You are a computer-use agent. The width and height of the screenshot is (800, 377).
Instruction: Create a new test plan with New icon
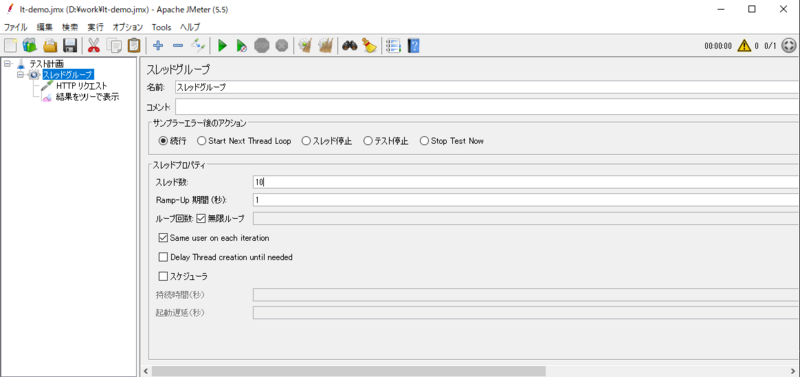pos(10,46)
